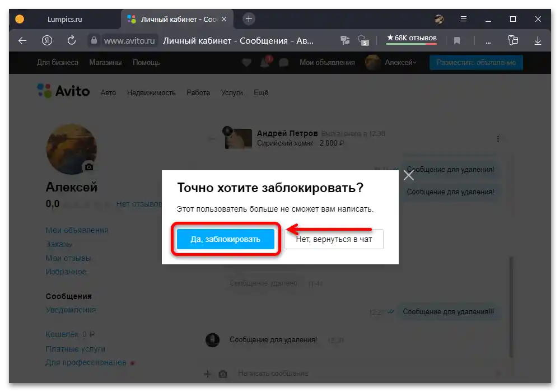Attach a photo with the camera icon
Viewport: 560px width, 392px height.
[x=223, y=374]
